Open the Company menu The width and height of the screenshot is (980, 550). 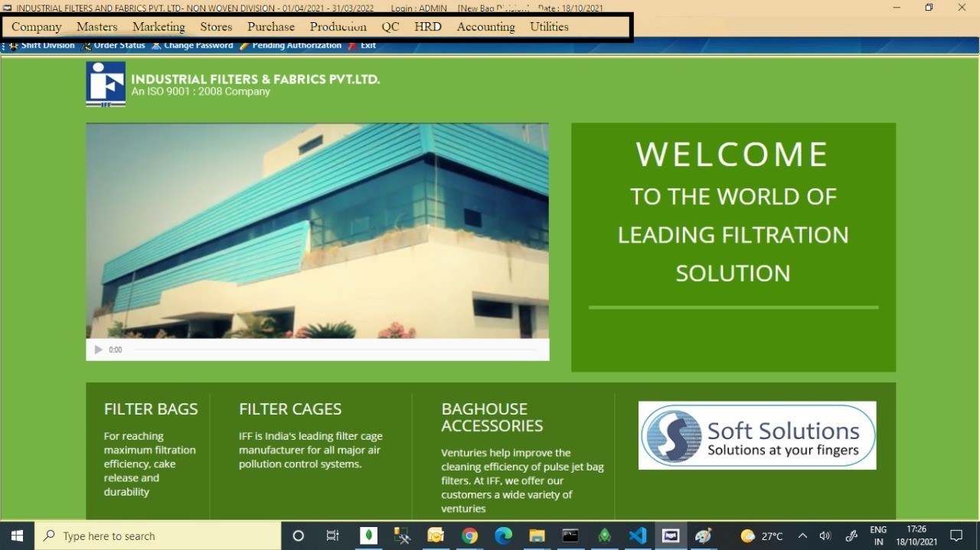(36, 27)
